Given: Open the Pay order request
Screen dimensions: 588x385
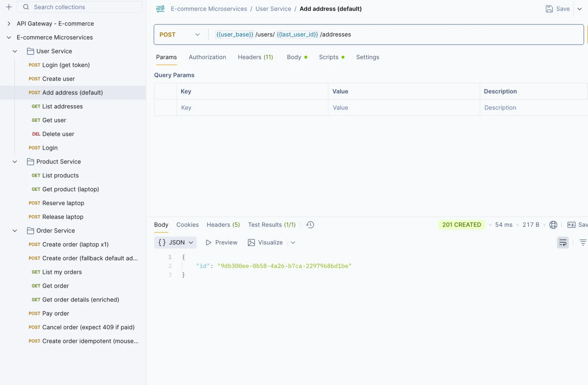Looking at the screenshot, I should (55, 314).
